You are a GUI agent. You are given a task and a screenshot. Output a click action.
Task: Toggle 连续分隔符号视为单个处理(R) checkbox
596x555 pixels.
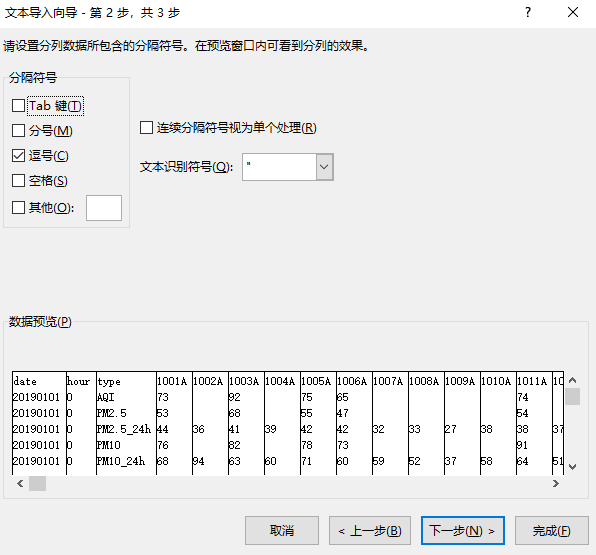(146, 128)
